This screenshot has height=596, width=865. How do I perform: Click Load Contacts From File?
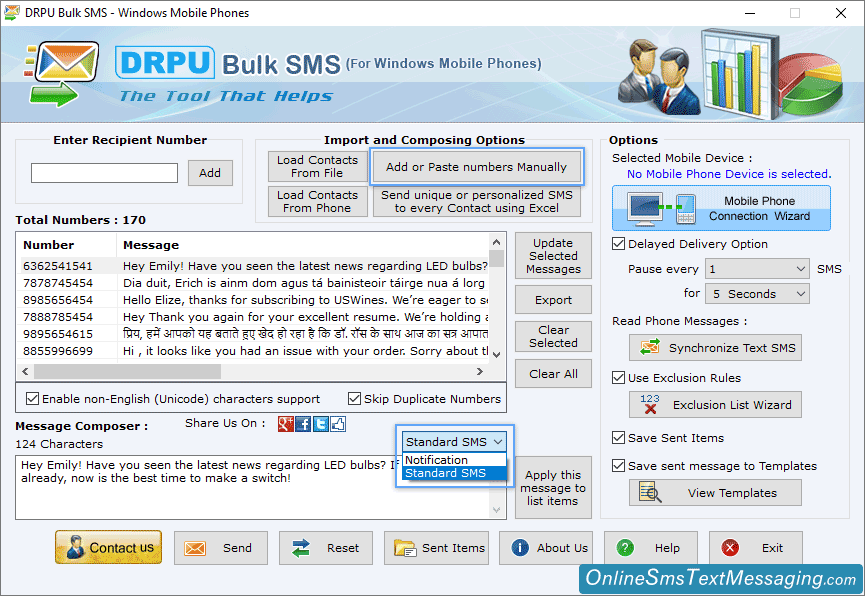[317, 167]
